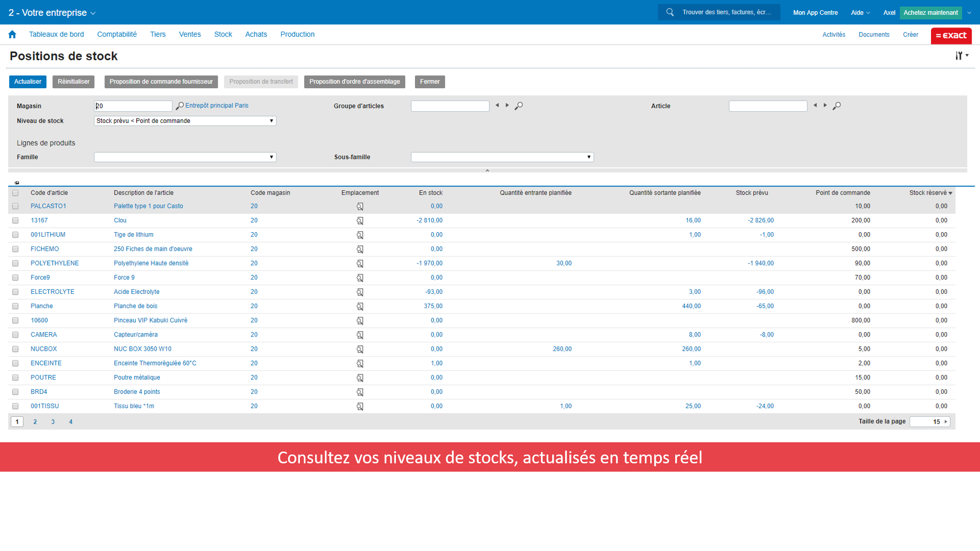Click page 4 in the pagination control
Screen dimensions: 980x551
70,421
